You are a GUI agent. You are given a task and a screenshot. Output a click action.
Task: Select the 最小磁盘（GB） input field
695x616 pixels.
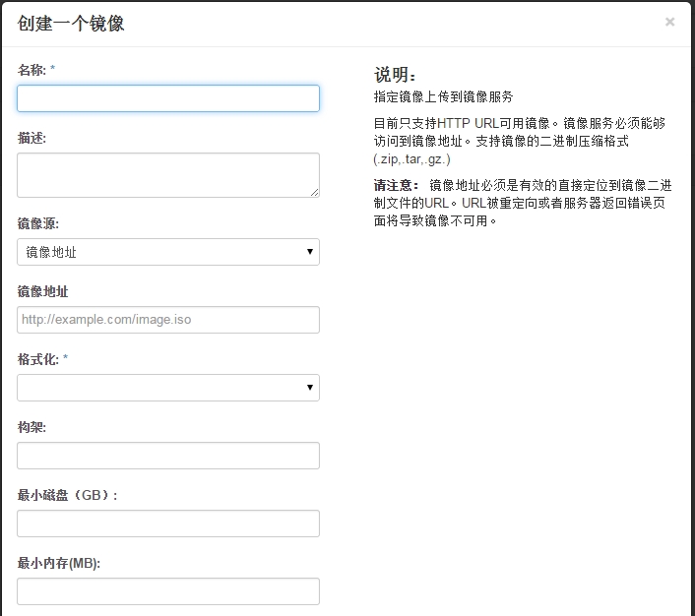coord(168,524)
